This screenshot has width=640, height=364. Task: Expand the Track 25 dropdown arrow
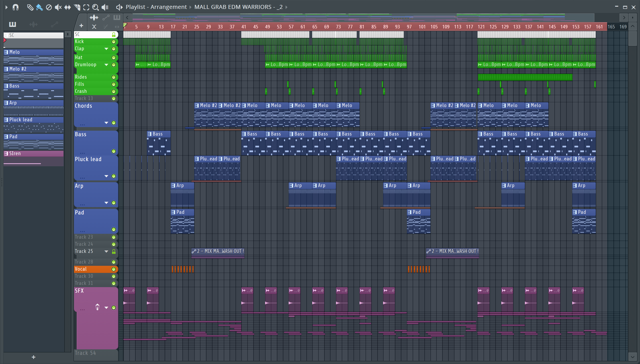click(x=106, y=251)
